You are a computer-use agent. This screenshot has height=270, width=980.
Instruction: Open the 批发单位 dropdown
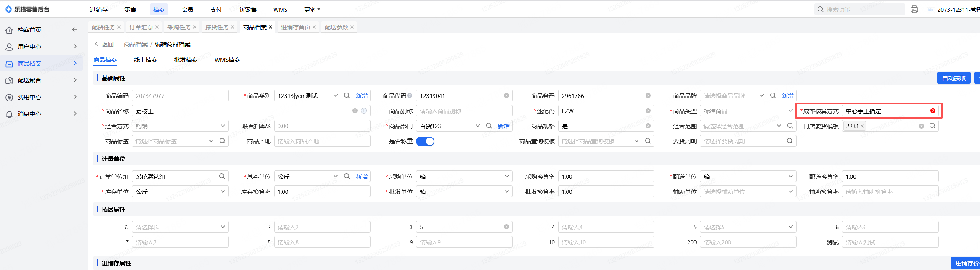coord(464,191)
